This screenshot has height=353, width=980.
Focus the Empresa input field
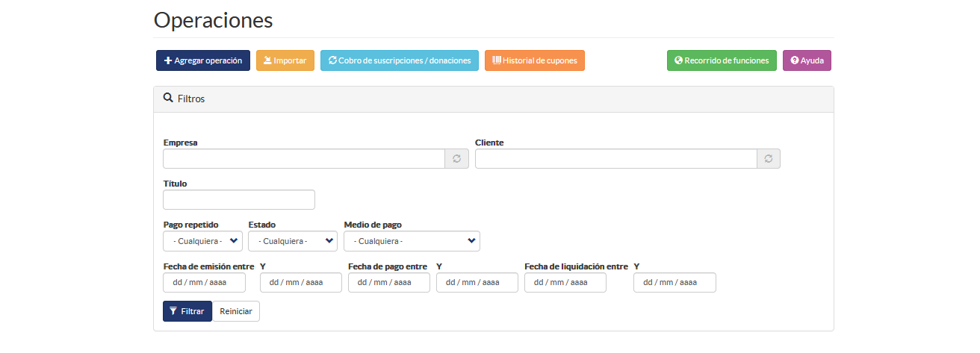304,159
